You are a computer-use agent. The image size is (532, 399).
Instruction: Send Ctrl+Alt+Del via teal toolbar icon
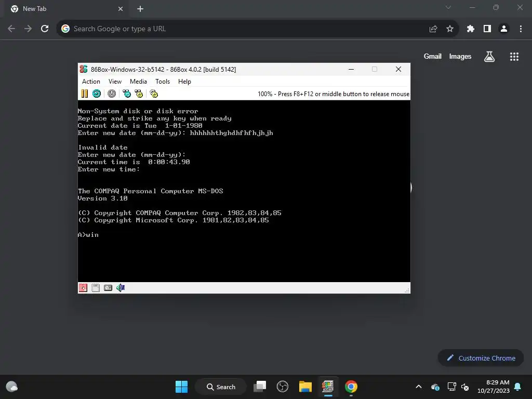127,94
